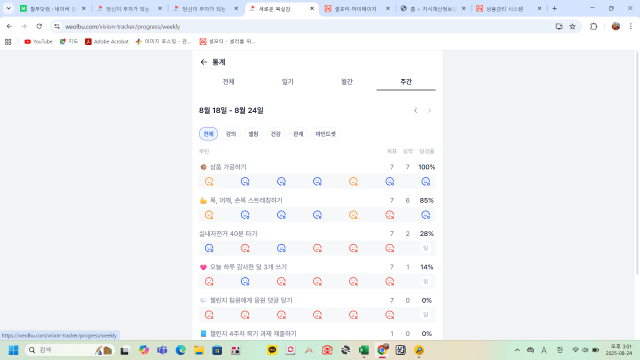Click the Windows taskbar search box
Viewport: 640px width, 360px height.
[69, 350]
